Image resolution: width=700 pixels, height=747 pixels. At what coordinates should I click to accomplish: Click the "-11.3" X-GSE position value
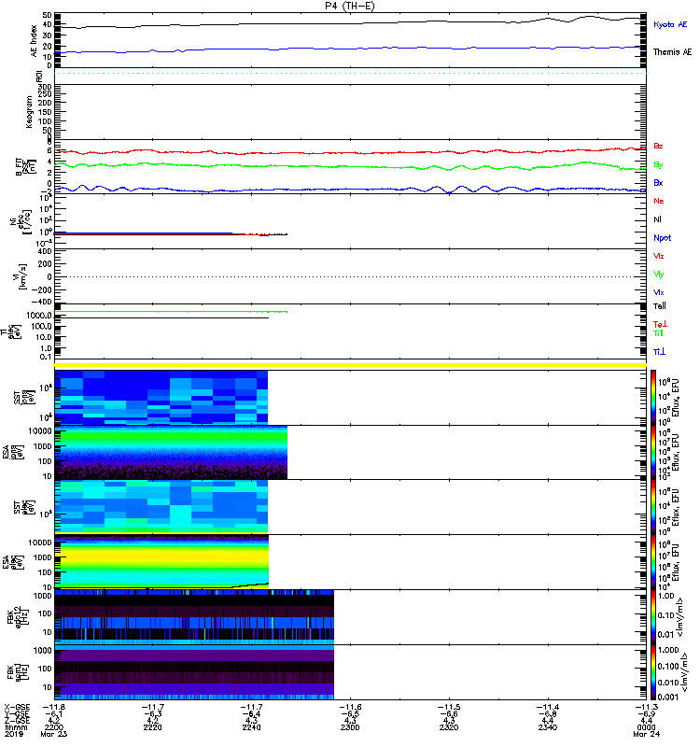coord(646,708)
